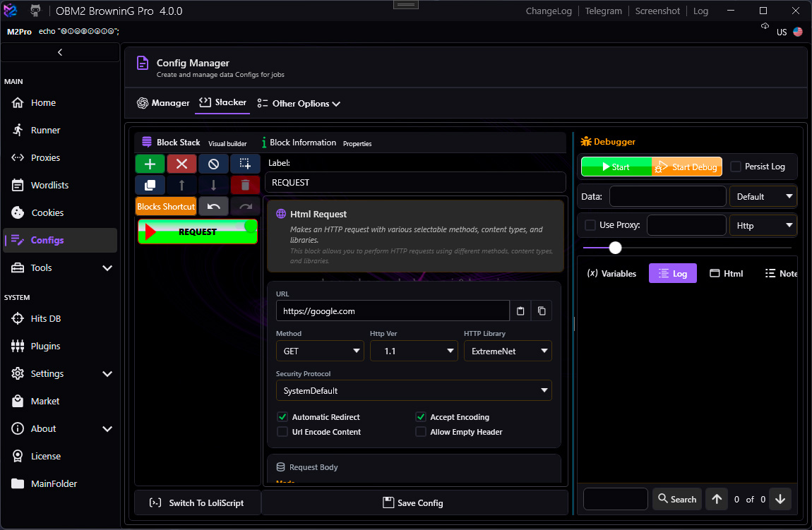
Task: Remove selected block with red X icon
Action: [181, 164]
